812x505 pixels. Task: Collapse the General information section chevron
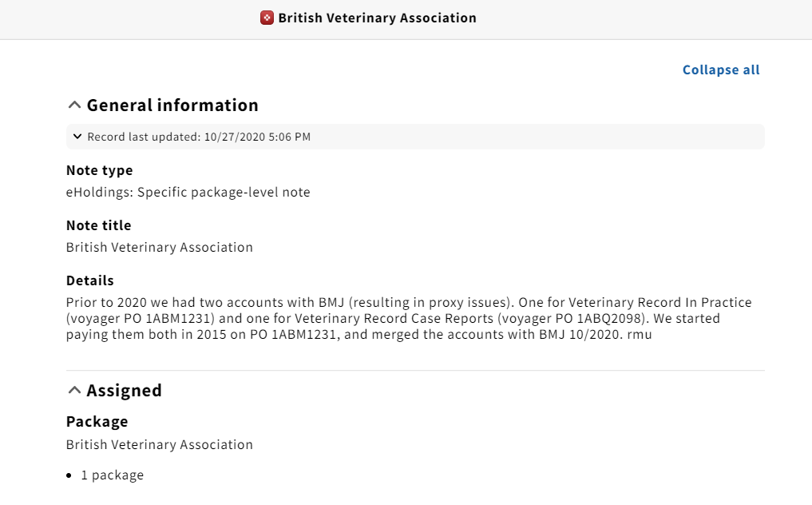tap(74, 105)
